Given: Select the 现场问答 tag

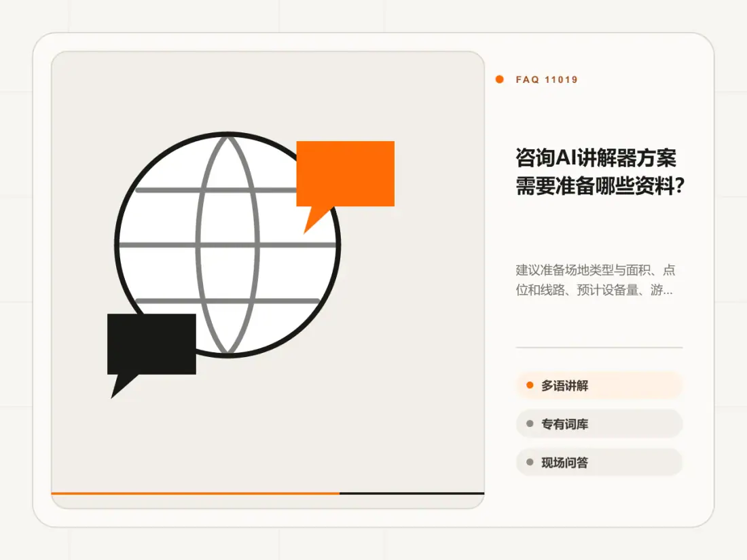Looking at the screenshot, I should pyautogui.click(x=599, y=462).
